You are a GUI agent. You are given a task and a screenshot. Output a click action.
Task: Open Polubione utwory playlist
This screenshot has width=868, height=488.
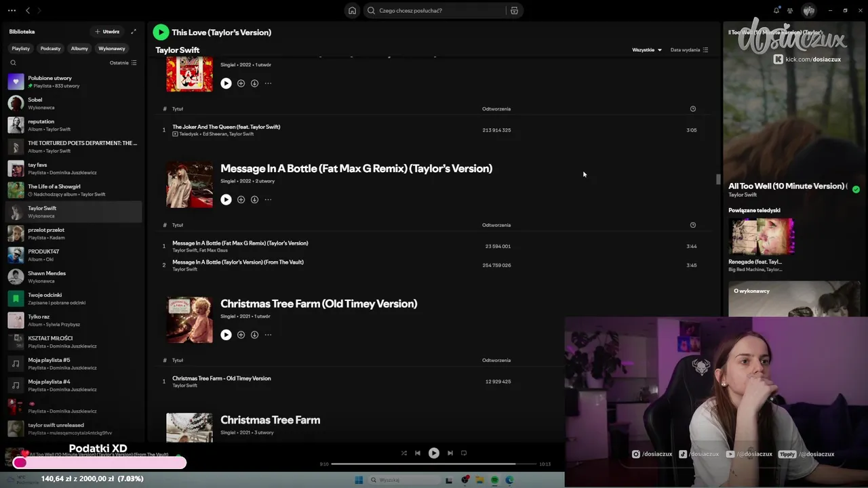(x=73, y=81)
